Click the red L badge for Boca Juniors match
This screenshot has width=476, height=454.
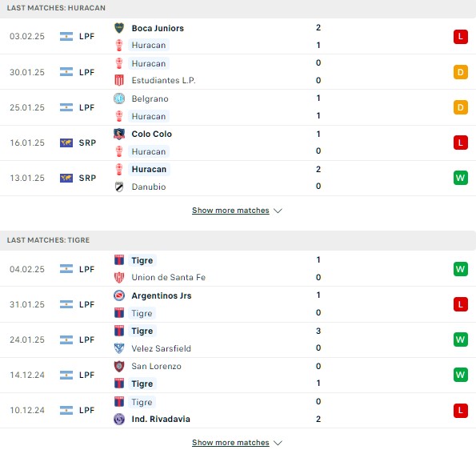point(461,37)
